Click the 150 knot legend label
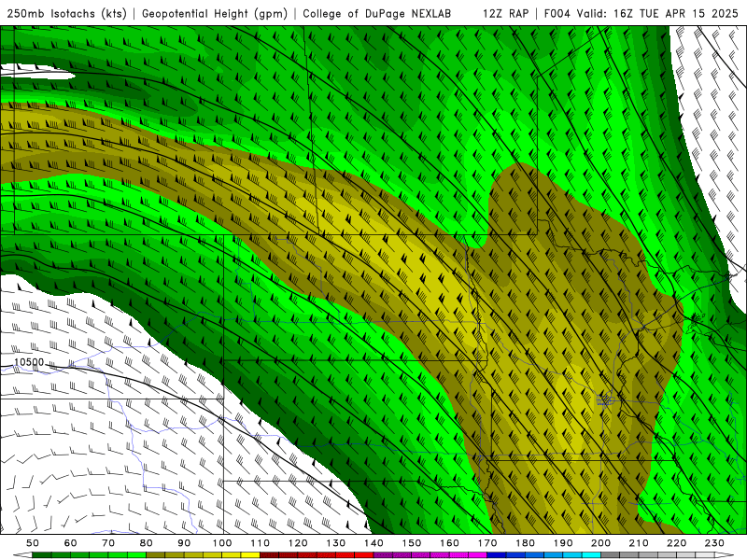 (x=412, y=543)
